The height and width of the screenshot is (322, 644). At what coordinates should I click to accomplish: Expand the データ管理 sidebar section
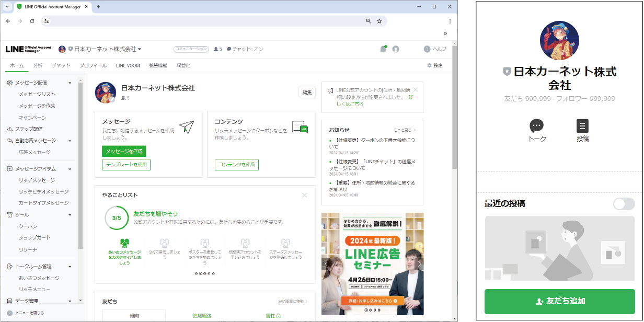click(x=70, y=301)
